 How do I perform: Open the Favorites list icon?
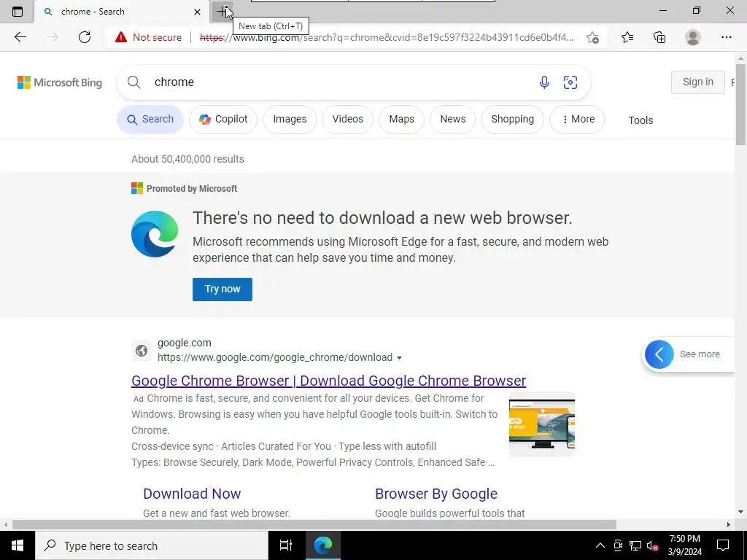[x=627, y=37]
